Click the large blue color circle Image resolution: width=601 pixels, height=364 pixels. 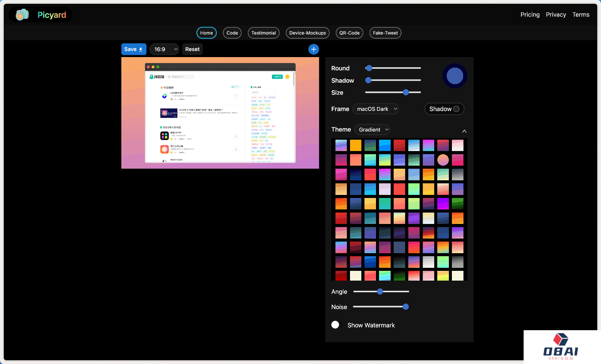click(455, 76)
